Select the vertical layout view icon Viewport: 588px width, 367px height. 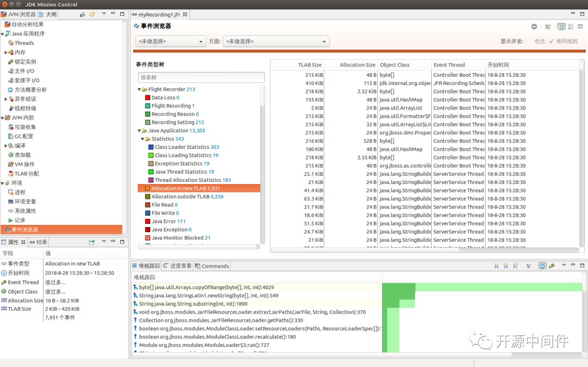point(561,27)
